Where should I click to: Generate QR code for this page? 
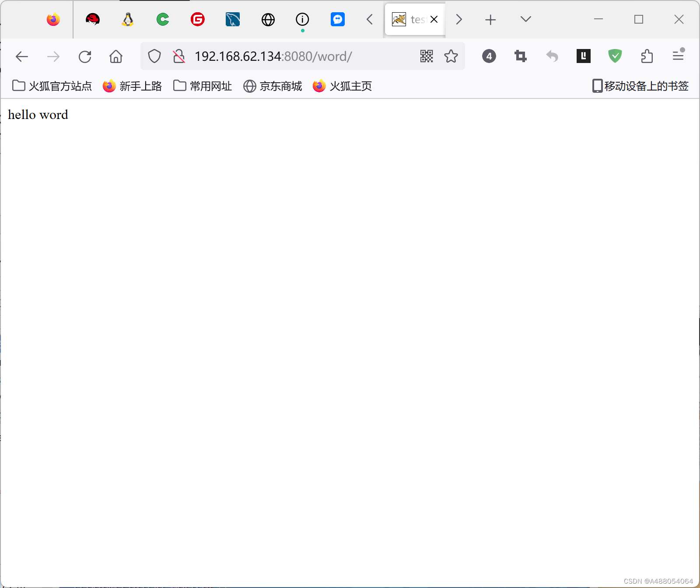point(427,56)
